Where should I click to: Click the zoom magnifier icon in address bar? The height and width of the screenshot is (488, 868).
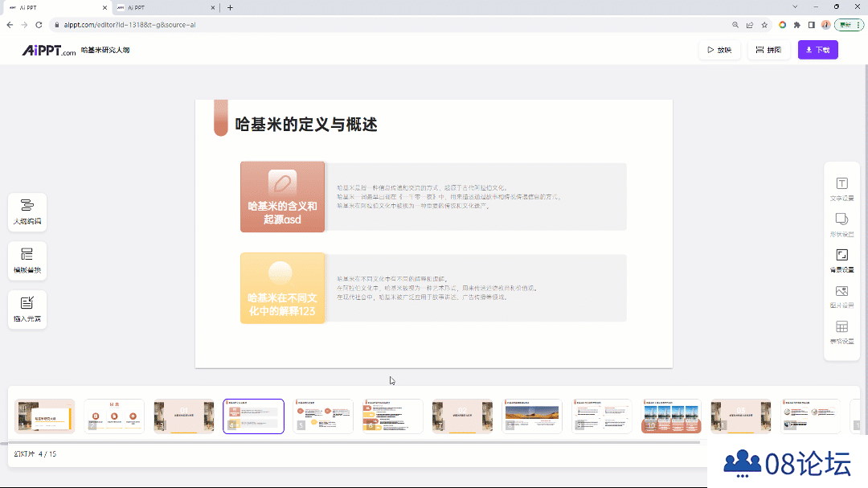pyautogui.click(x=735, y=25)
